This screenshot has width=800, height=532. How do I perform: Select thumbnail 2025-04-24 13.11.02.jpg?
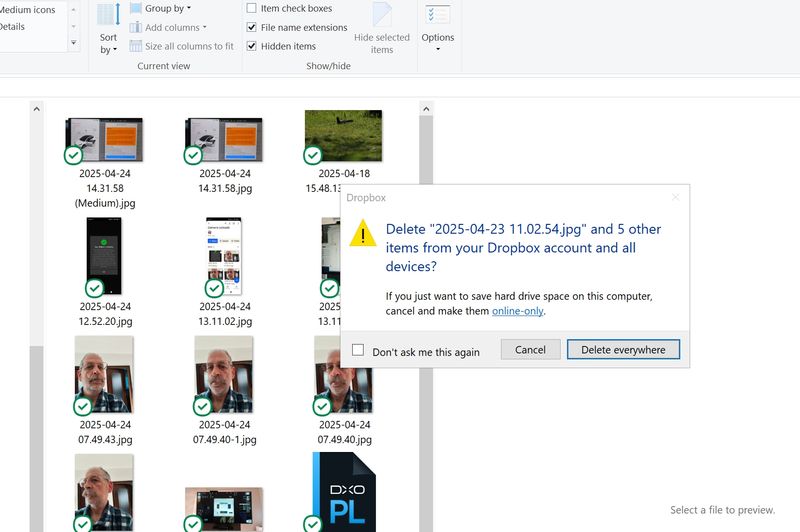click(224, 256)
